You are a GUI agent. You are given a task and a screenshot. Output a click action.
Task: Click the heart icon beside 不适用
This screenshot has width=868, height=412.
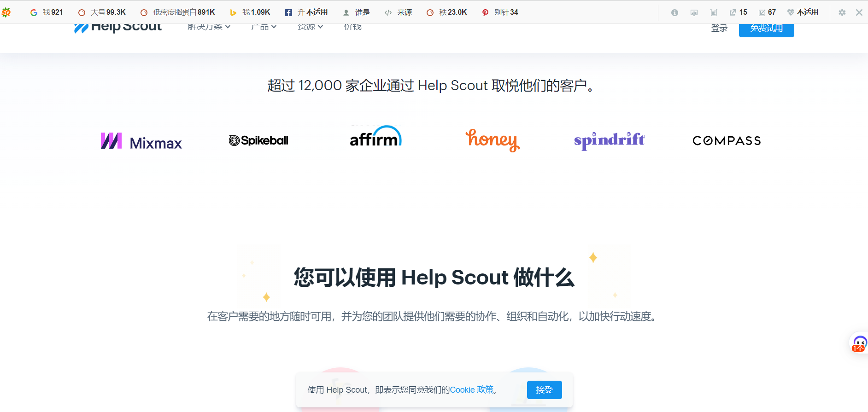(x=791, y=12)
